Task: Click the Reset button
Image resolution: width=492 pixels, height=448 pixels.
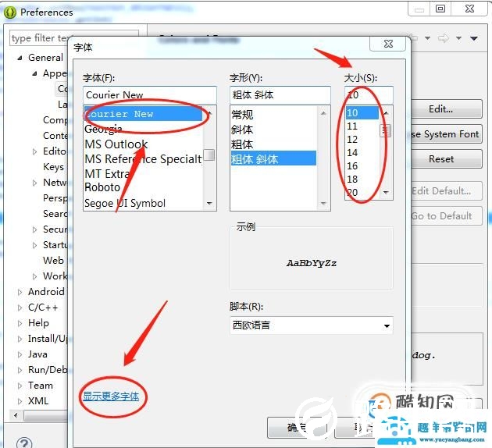Action: [445, 159]
